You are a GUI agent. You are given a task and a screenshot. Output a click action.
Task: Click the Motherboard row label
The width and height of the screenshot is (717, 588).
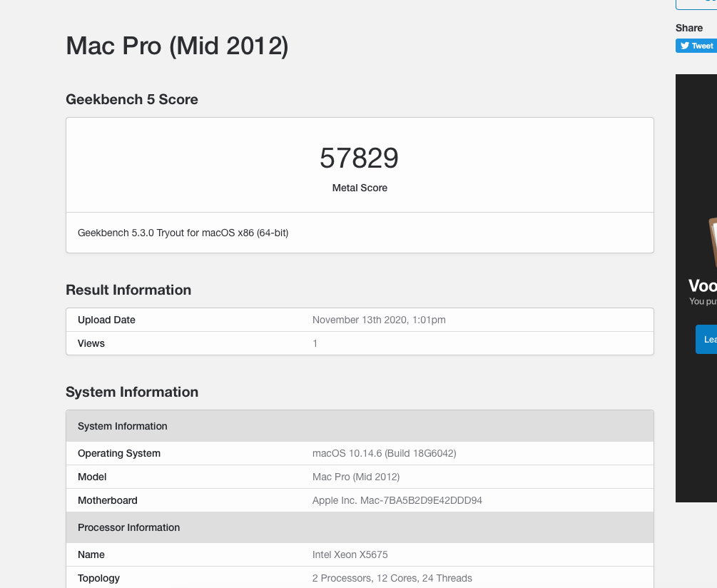coord(108,501)
